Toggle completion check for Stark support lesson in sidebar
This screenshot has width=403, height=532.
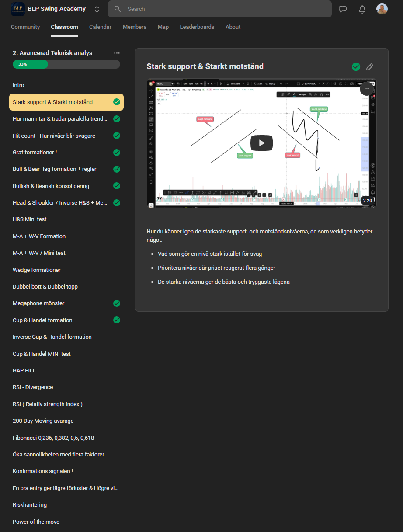tap(117, 102)
